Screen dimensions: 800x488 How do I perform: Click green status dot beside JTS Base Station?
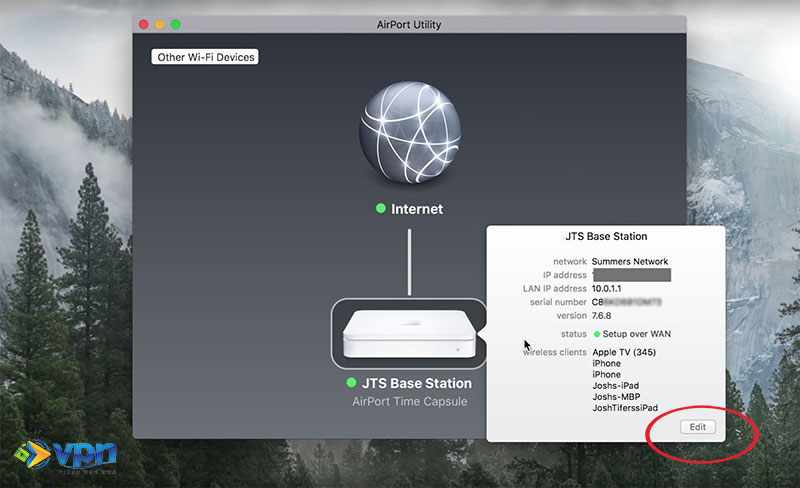[x=351, y=382]
